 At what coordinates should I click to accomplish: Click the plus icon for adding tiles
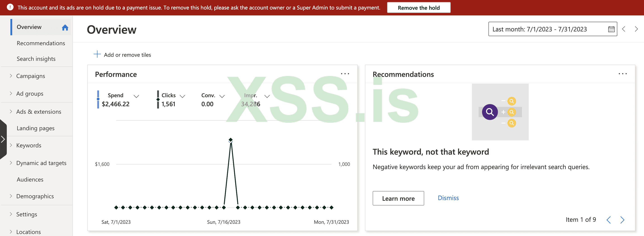[x=97, y=54]
